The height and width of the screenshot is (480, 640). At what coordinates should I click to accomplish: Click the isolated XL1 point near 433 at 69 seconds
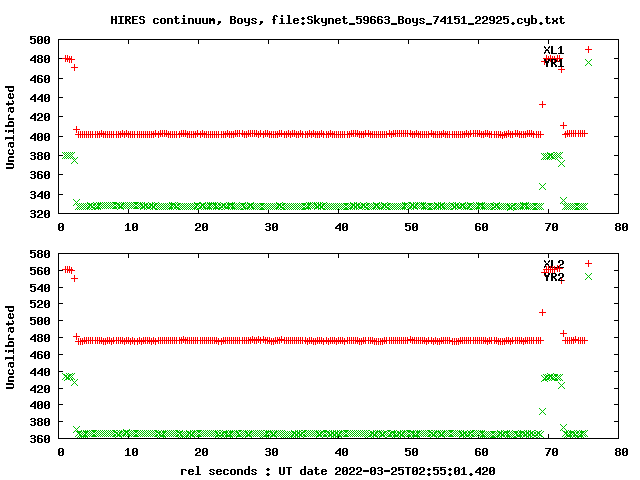point(542,105)
